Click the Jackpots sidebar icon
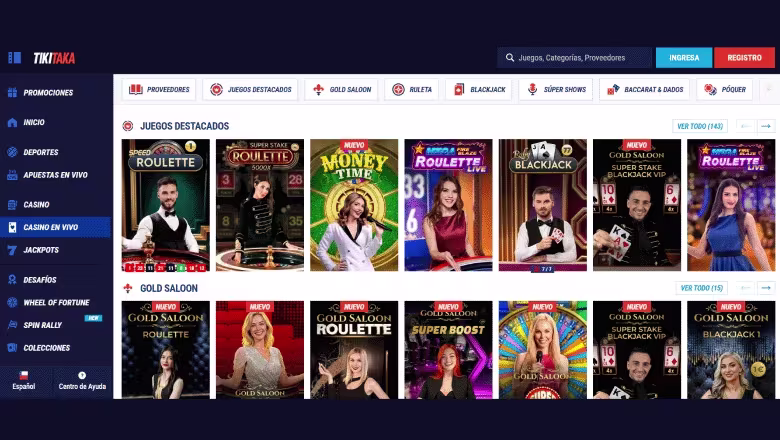The height and width of the screenshot is (440, 780). [12, 250]
